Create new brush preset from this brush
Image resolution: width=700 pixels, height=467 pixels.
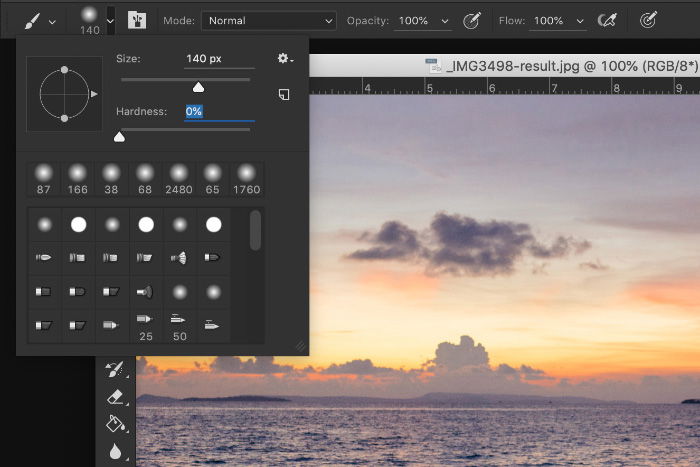click(284, 94)
